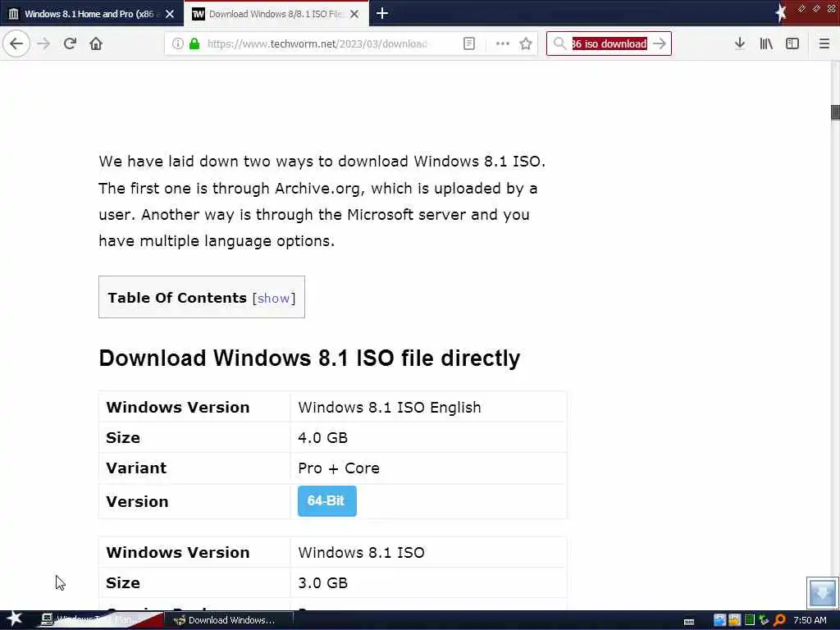Open the star start menu on taskbar

click(15, 619)
